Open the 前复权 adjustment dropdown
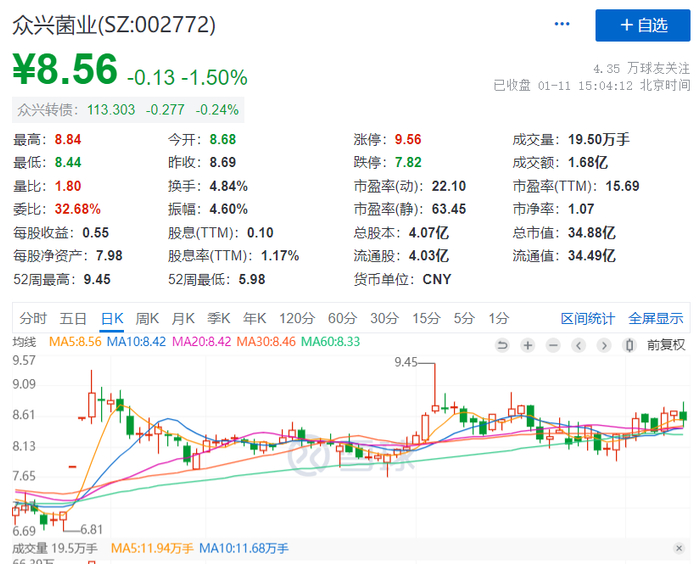This screenshot has height=564, width=700. click(665, 345)
